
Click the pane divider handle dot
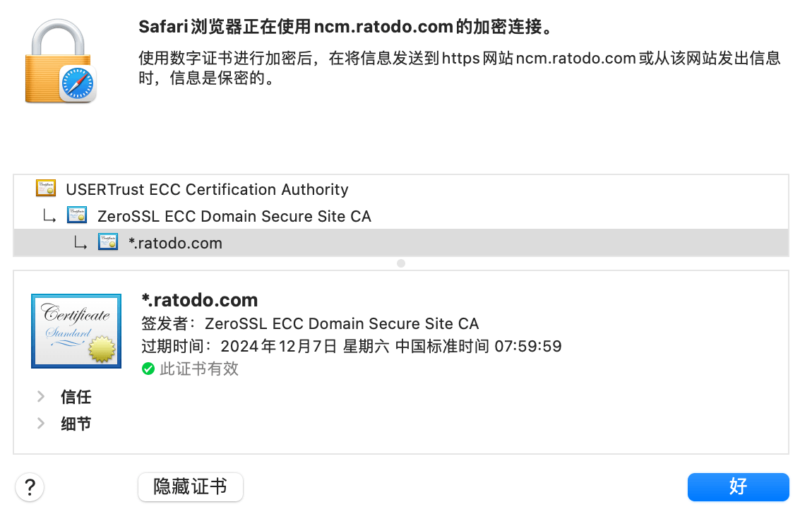pyautogui.click(x=401, y=263)
